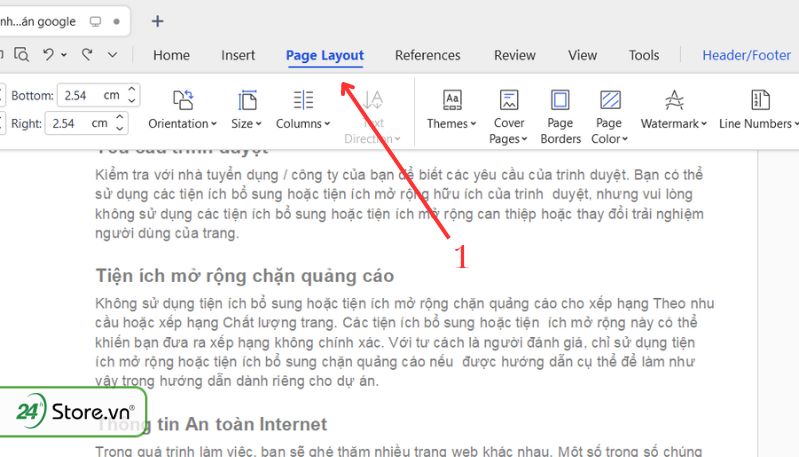Click the line starting 'Trong quá trình làm việc'
Screen dimensions: 799x457
tap(398, 450)
